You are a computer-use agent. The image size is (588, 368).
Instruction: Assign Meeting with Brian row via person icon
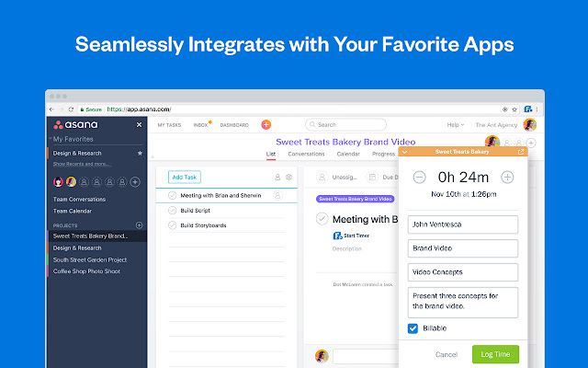pos(277,195)
